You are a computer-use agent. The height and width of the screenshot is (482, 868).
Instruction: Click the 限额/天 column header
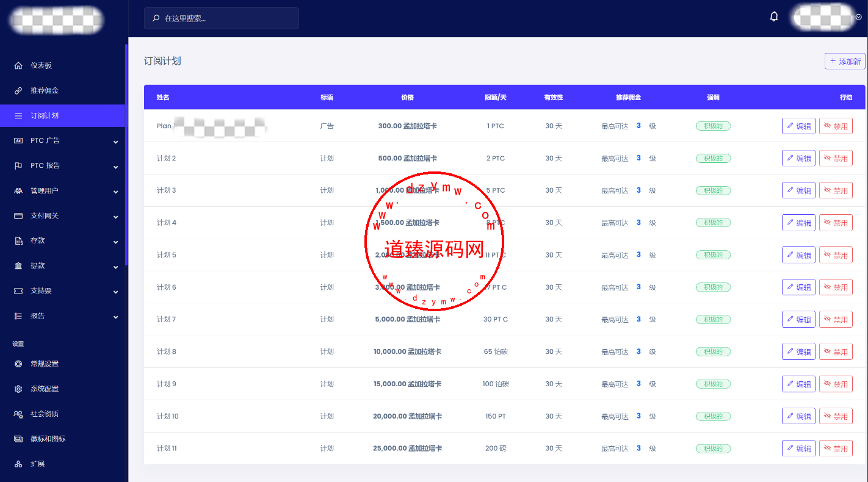point(496,98)
